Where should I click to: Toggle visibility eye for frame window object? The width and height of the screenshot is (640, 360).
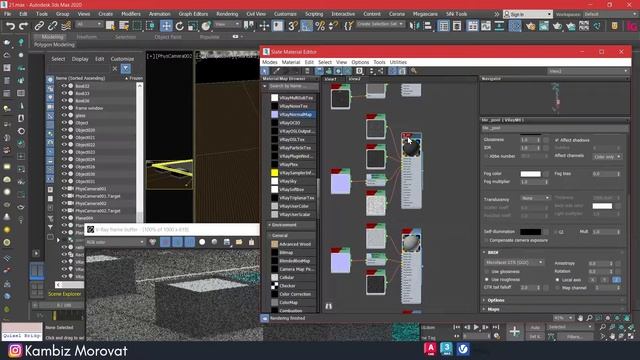(64, 108)
